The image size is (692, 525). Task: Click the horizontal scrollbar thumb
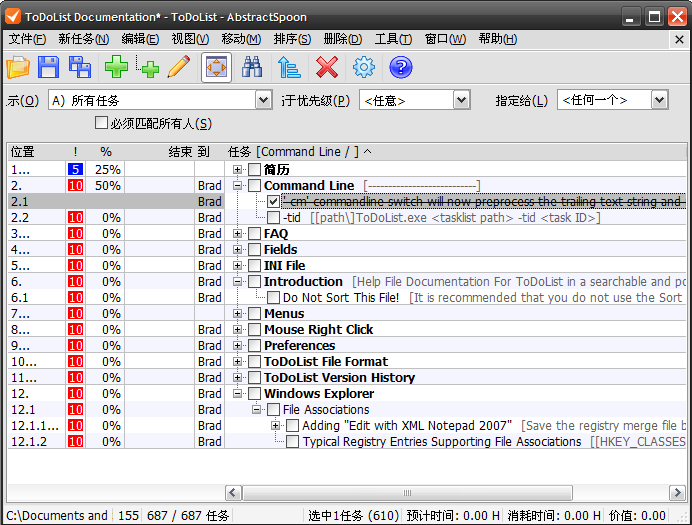pos(407,493)
